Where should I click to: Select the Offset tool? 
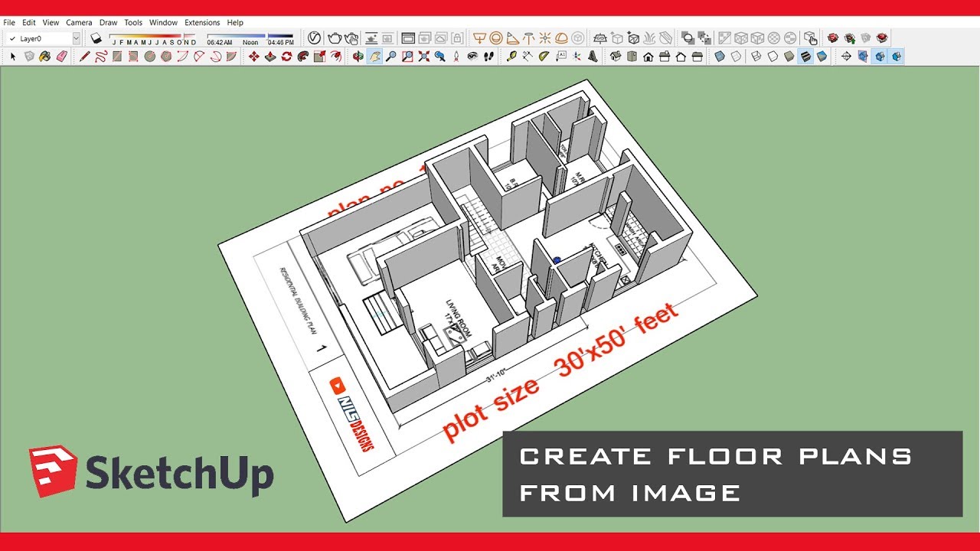click(x=336, y=57)
